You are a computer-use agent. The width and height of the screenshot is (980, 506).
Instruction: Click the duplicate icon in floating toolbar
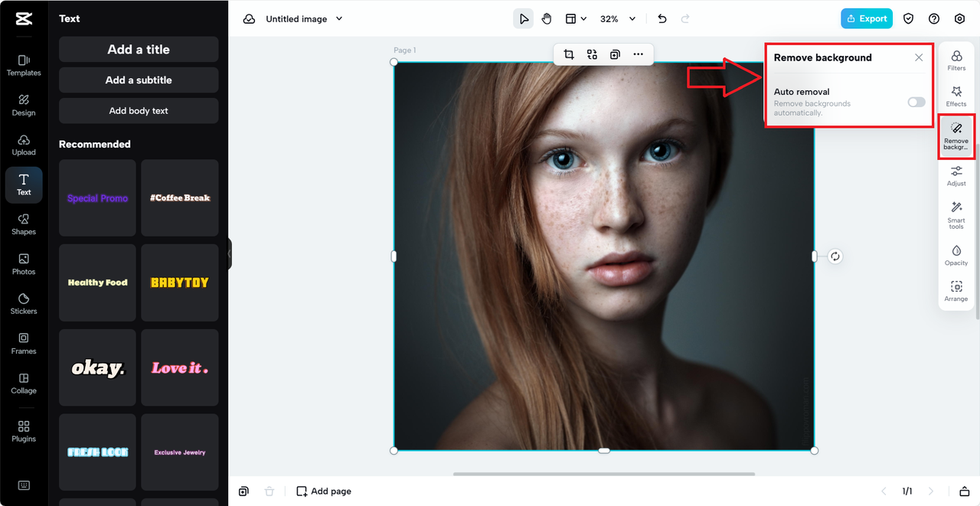point(615,54)
